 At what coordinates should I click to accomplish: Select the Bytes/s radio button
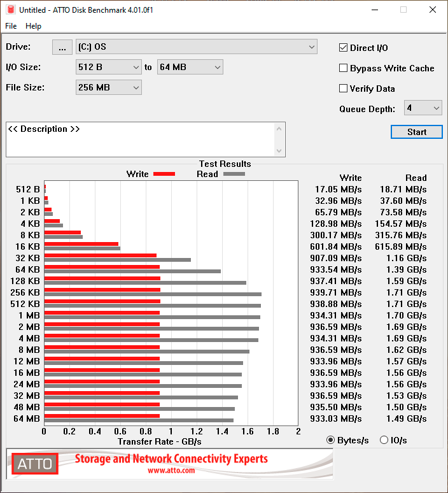330,440
